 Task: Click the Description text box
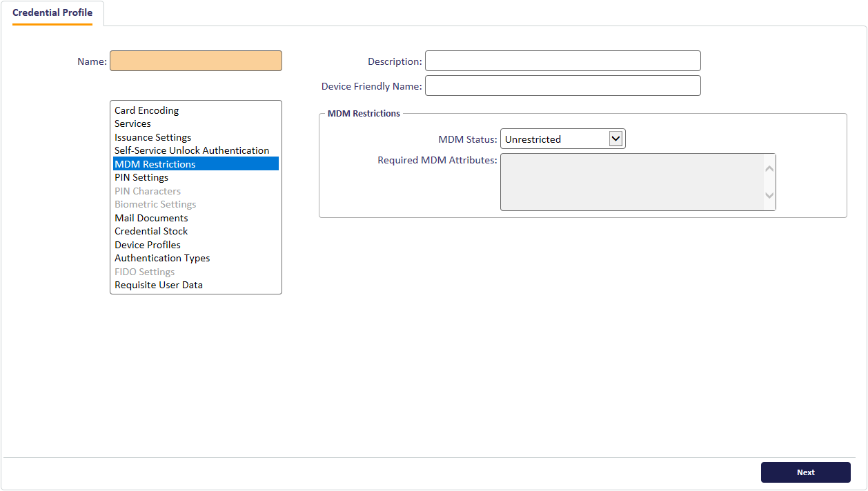[562, 61]
